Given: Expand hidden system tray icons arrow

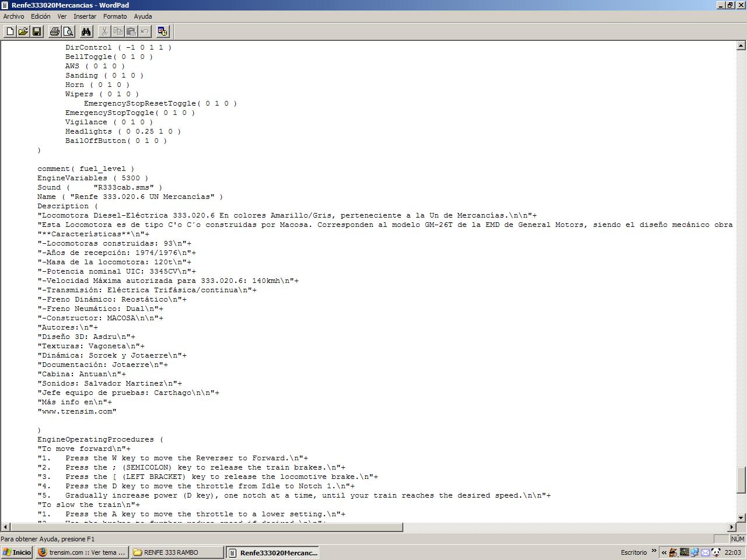Looking at the screenshot, I should pos(664,552).
